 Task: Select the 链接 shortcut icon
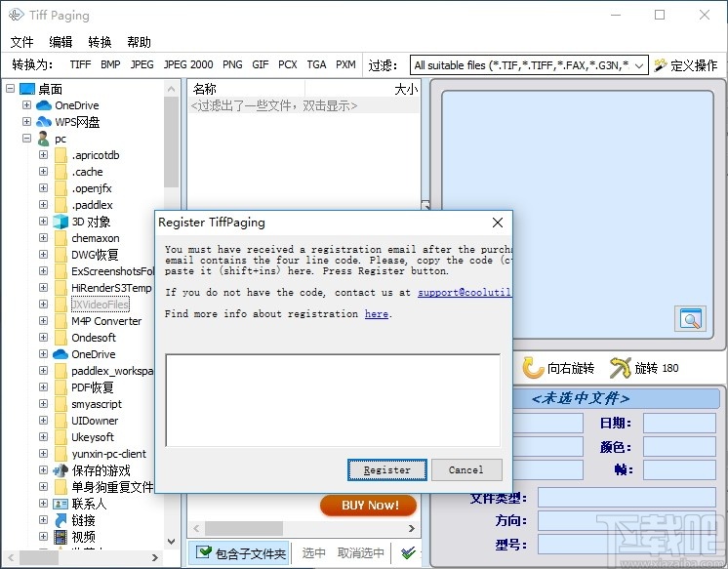point(61,520)
